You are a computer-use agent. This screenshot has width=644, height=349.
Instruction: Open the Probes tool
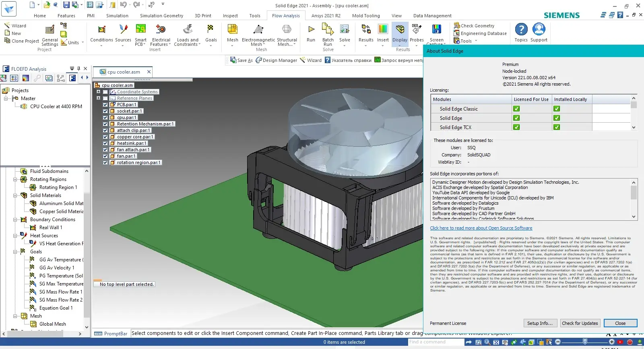click(417, 35)
